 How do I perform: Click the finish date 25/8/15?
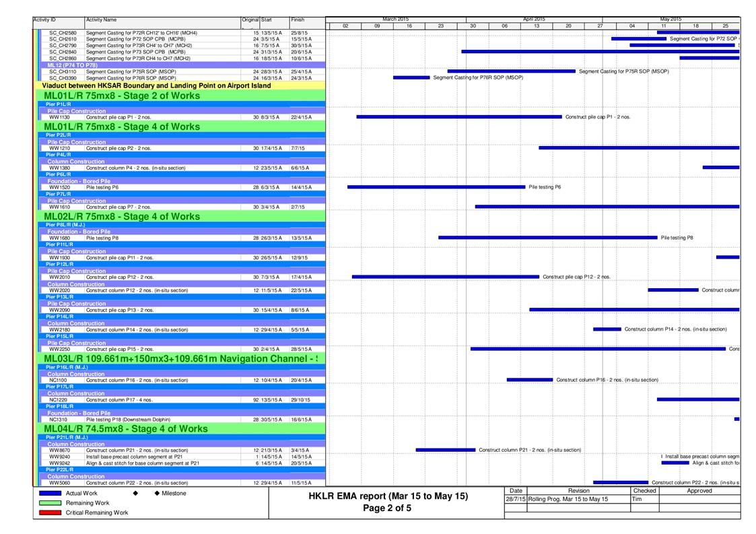[300, 33]
